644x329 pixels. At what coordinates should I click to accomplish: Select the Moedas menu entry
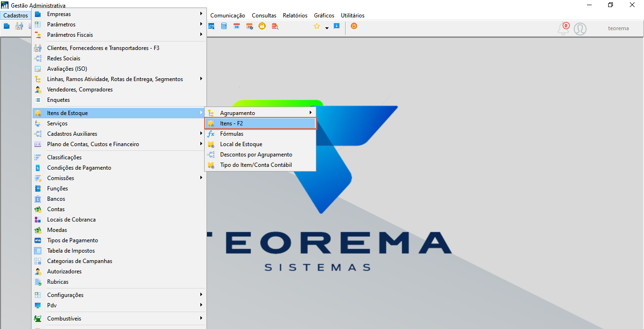119,230
